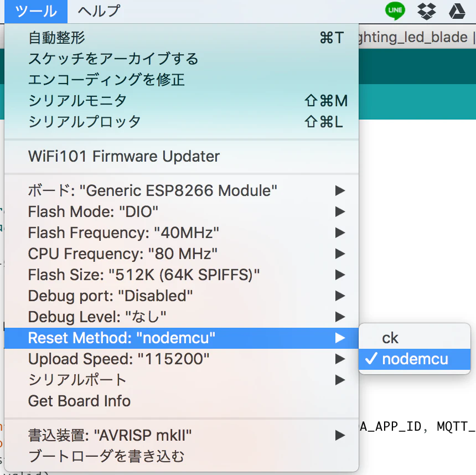Expand ボード Generic ESP8266 Module submenu
This screenshot has height=475, width=476.
(182, 191)
